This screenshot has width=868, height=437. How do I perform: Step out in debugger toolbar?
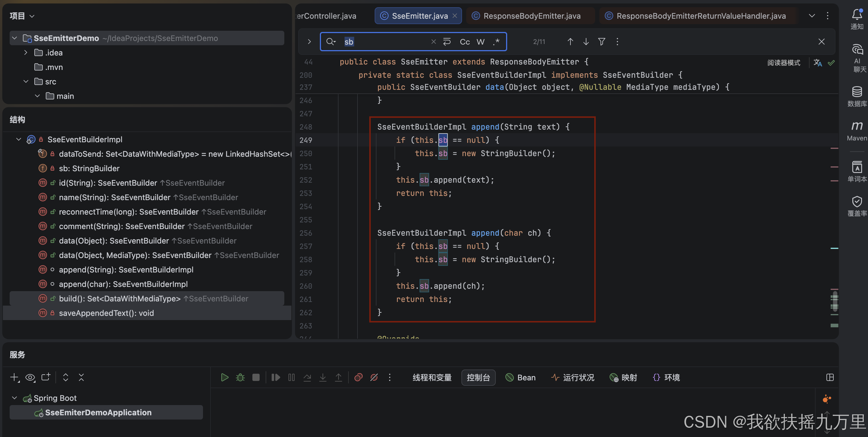[x=338, y=377]
